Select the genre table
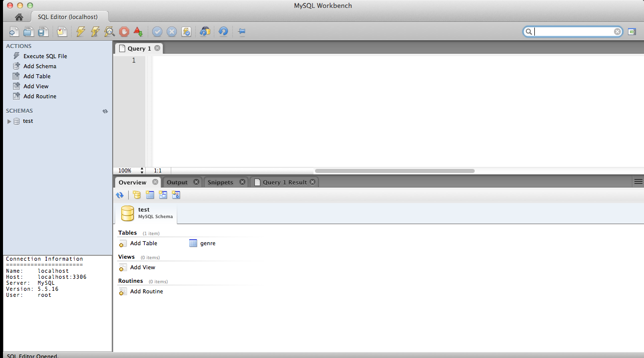The height and width of the screenshot is (358, 644). point(202,243)
